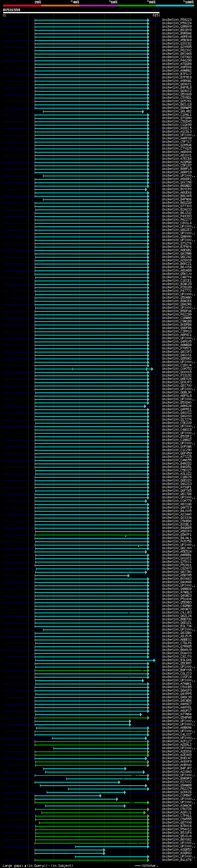Select label UniRef100_Q2V995
This screenshot has height=868, width=197.
pyautogui.click(x=177, y=47)
